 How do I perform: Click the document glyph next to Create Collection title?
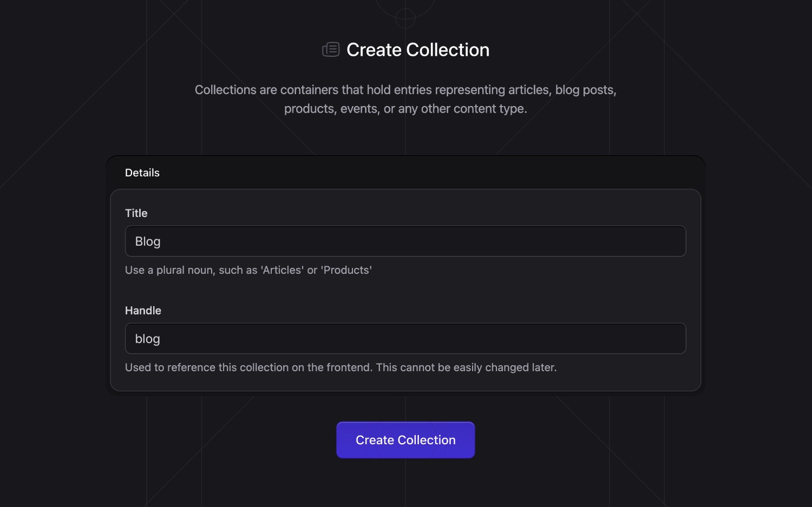pyautogui.click(x=331, y=49)
